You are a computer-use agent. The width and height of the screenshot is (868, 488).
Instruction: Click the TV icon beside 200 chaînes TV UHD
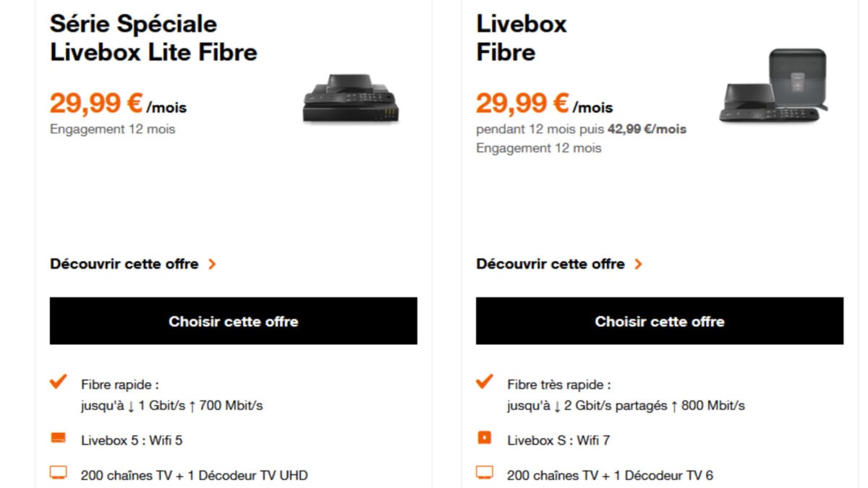coord(58,471)
